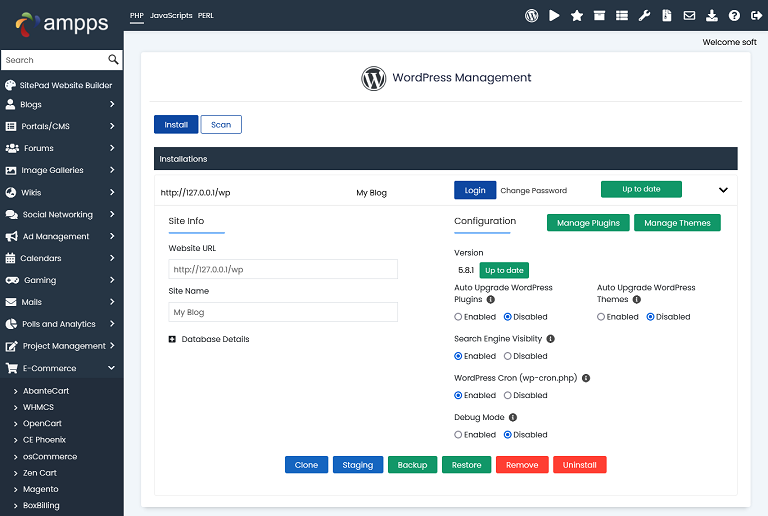
Task: Switch to the JavaScripts tab
Action: pos(171,16)
